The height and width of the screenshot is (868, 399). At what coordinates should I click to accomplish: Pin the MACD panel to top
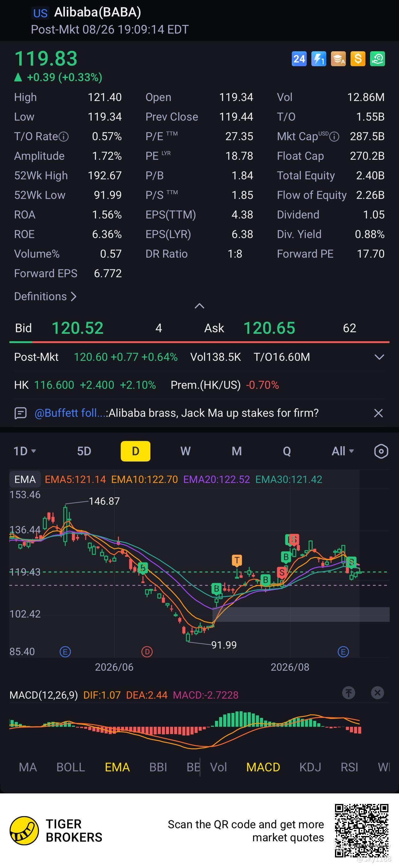[349, 693]
